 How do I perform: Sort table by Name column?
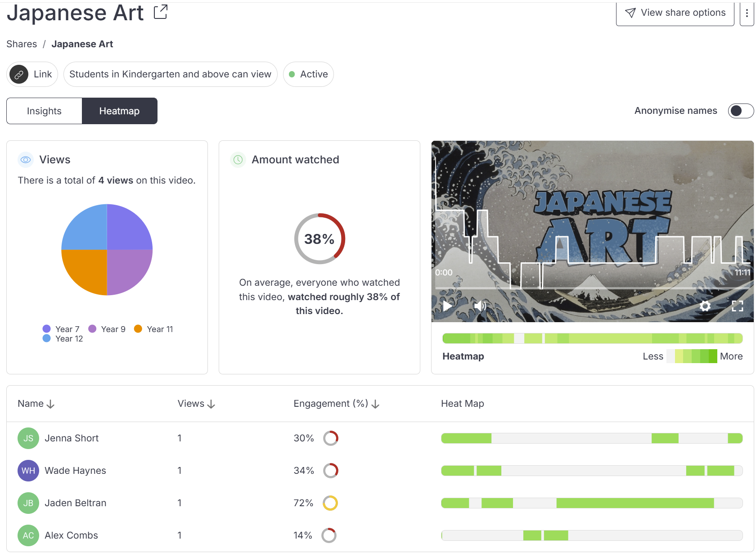click(x=36, y=404)
